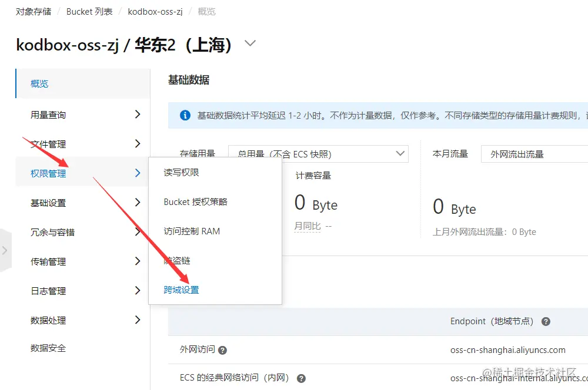Expand the collapsed left panel handle arrow

click(x=5, y=250)
